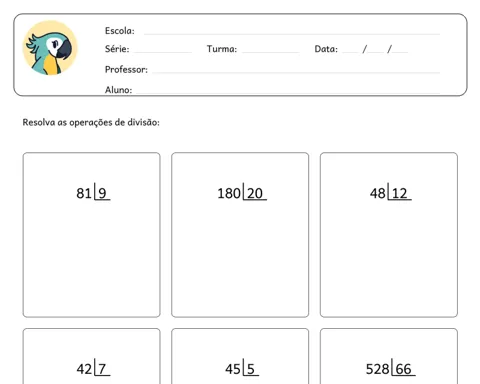This screenshot has height=384, width=480.
Task: Click the Escola input line
Action: 292,34
